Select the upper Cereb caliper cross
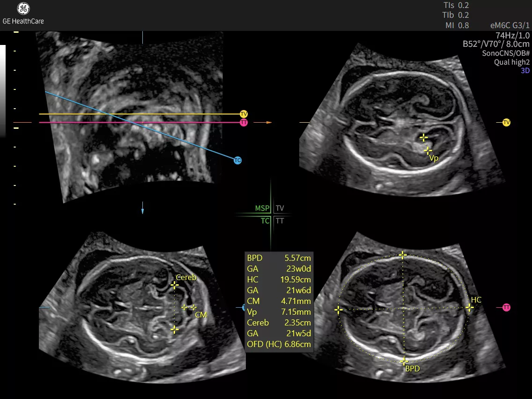Image resolution: width=532 pixels, height=399 pixels. coord(174,285)
